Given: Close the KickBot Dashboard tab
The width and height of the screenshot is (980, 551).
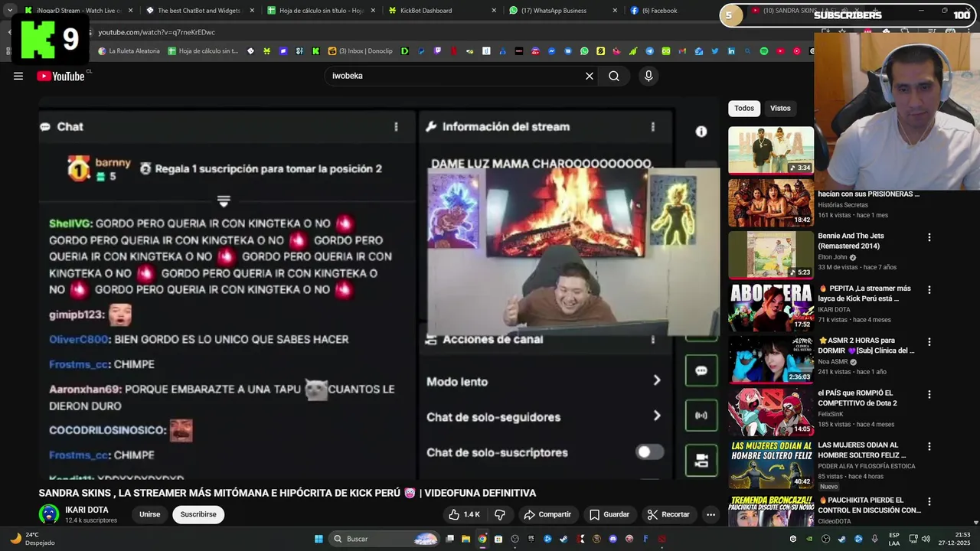Looking at the screenshot, I should pyautogui.click(x=493, y=11).
